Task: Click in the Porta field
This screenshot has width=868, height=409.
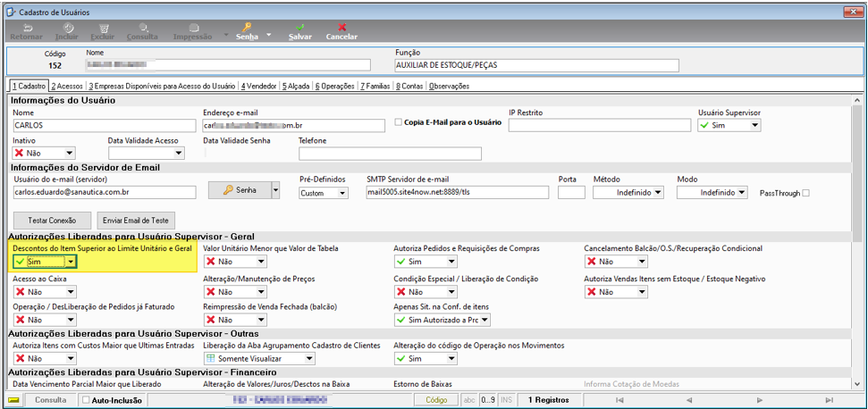Action: point(571,192)
